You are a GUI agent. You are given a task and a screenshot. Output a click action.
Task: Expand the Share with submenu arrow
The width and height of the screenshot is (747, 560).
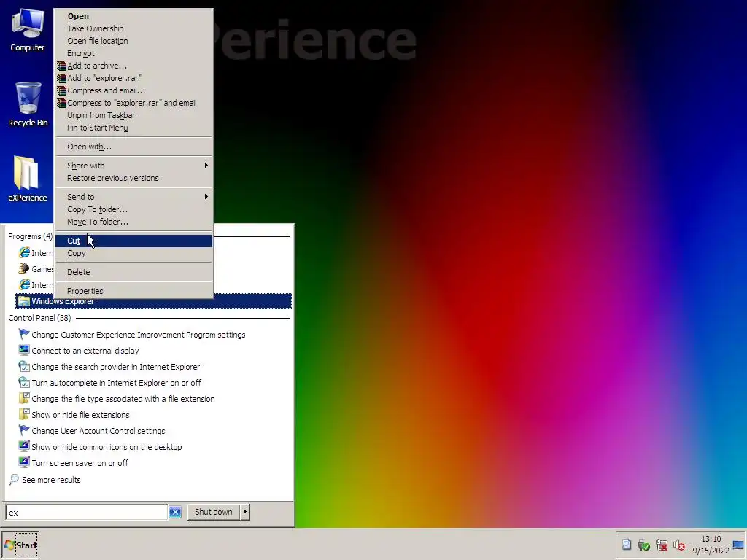(206, 166)
